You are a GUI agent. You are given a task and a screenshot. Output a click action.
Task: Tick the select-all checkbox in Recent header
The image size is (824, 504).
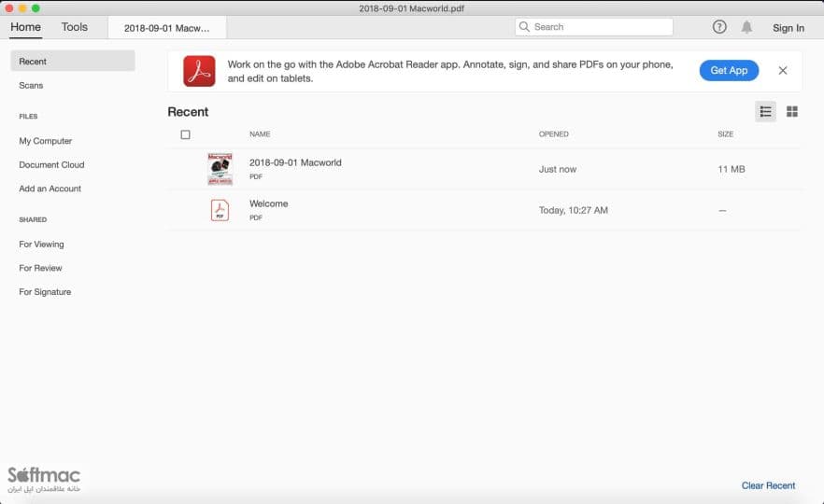[186, 135]
